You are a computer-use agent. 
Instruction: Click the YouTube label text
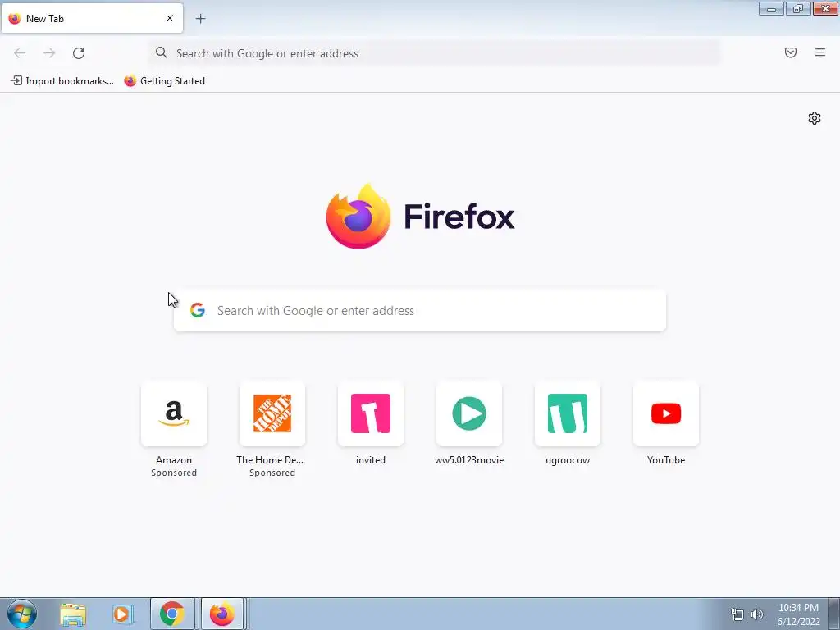(666, 460)
